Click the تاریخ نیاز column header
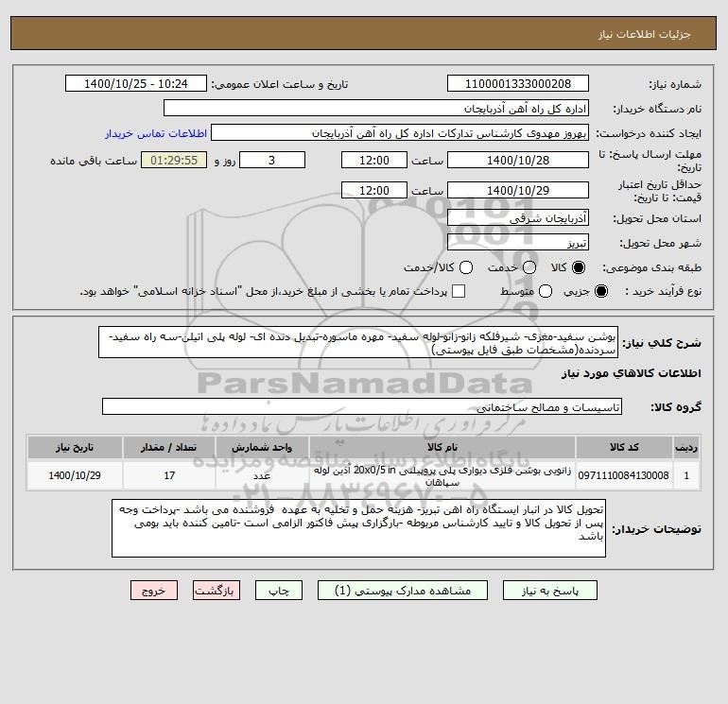 [75, 447]
